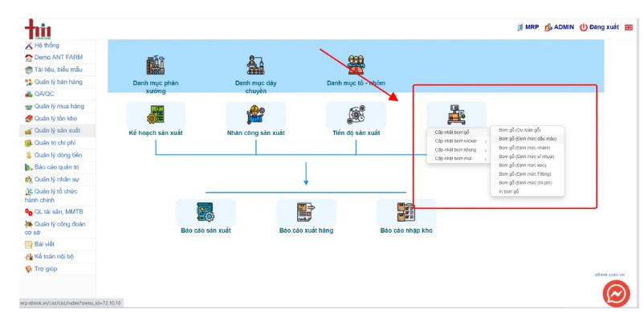The height and width of the screenshot is (318, 644).
Task: Open Quản lý tổ chức hành chính in sidebar
Action: pos(58,196)
